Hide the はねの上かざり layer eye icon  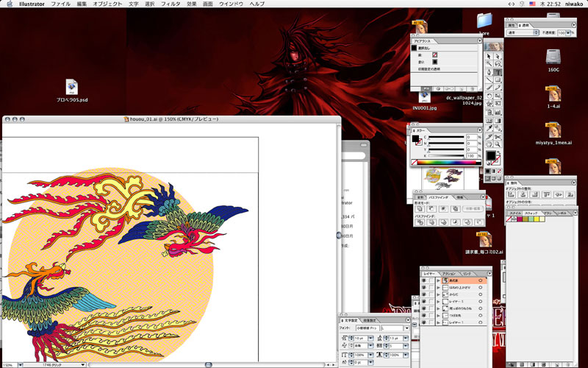424,288
